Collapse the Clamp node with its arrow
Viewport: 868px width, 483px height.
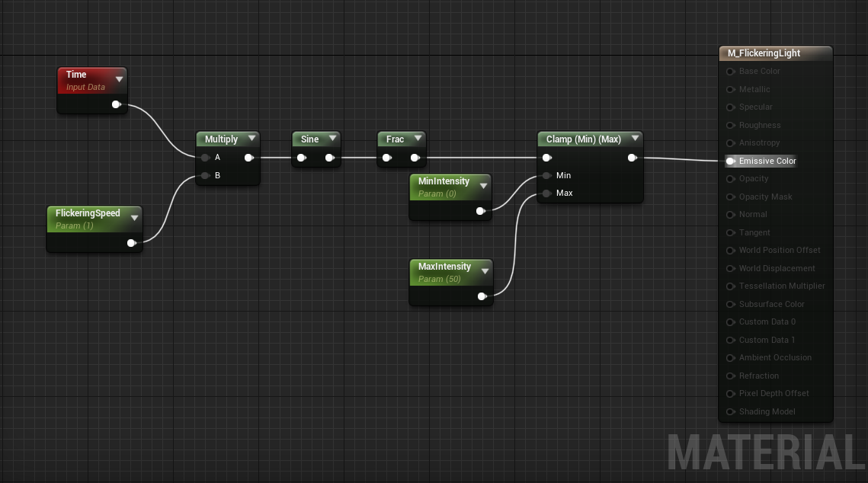636,139
